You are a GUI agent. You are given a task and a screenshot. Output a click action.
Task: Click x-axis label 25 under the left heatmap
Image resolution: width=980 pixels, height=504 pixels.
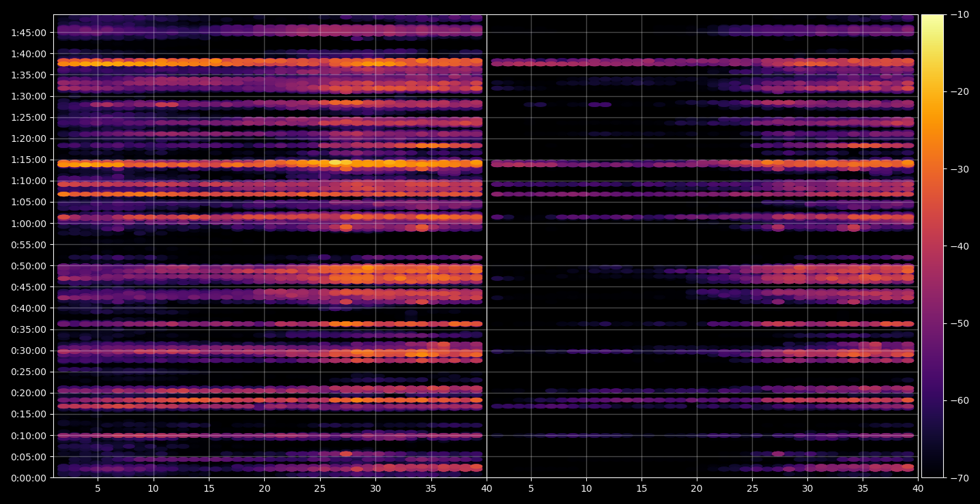[x=320, y=488]
